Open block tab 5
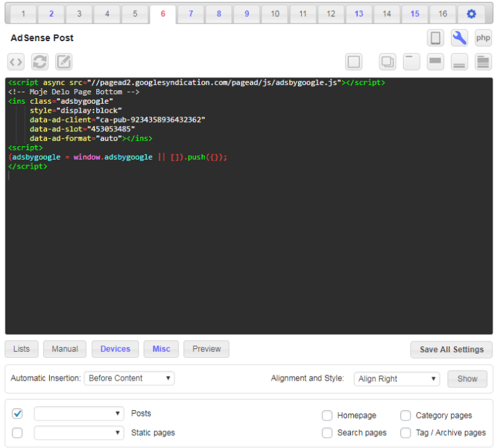Screen dimensions: 496x448 135,14
